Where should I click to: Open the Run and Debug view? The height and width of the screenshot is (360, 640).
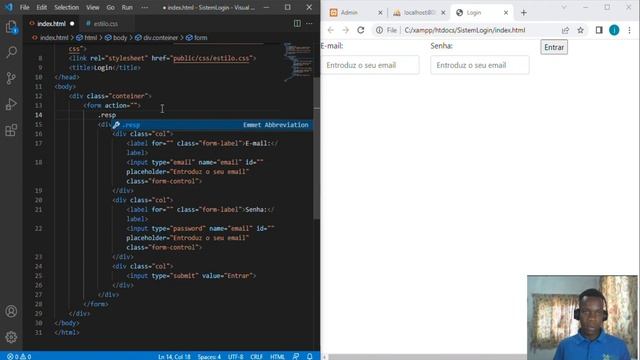click(x=11, y=104)
